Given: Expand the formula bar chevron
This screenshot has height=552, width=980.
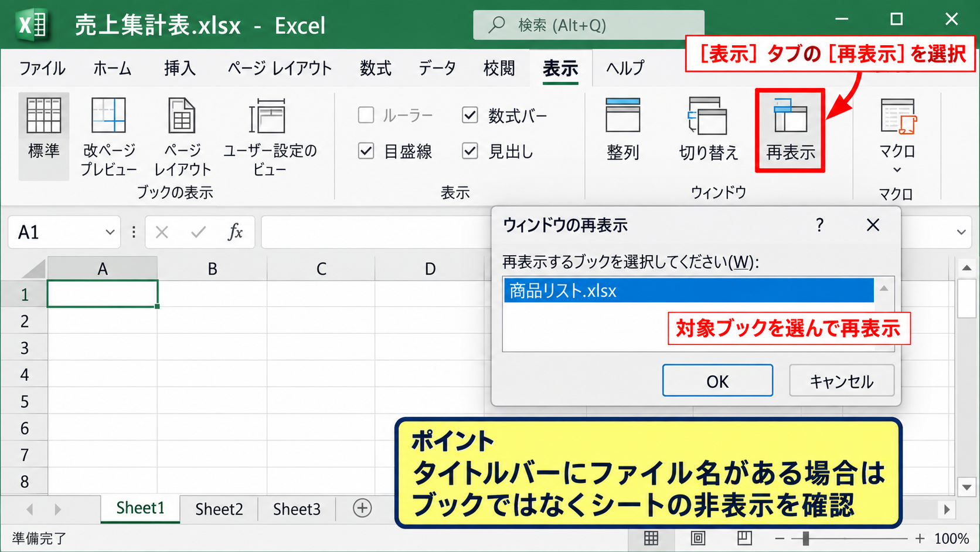Looking at the screenshot, I should pyautogui.click(x=961, y=232).
